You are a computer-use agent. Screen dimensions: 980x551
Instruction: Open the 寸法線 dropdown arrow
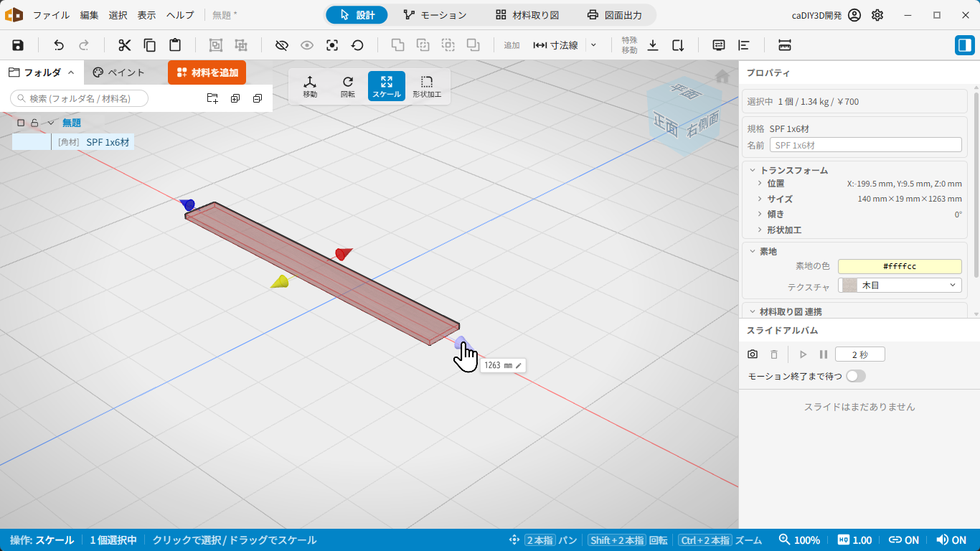tap(593, 45)
